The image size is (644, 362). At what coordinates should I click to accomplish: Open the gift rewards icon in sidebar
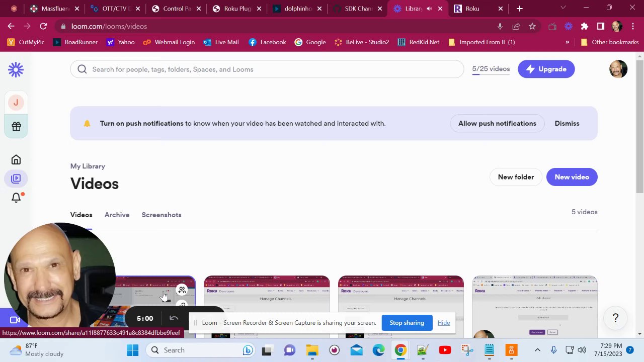pyautogui.click(x=16, y=127)
